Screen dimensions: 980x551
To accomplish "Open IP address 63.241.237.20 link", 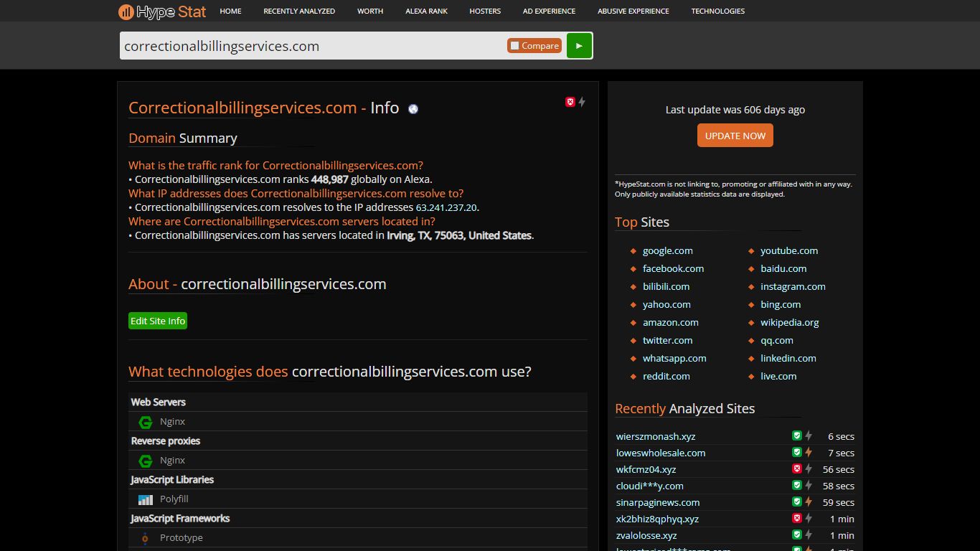I will coord(446,207).
